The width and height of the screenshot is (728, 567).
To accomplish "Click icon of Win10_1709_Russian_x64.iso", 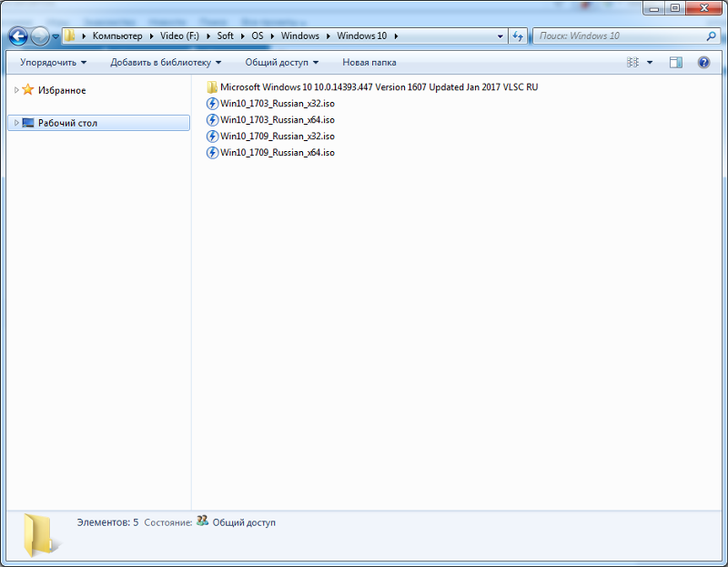I will coord(212,152).
